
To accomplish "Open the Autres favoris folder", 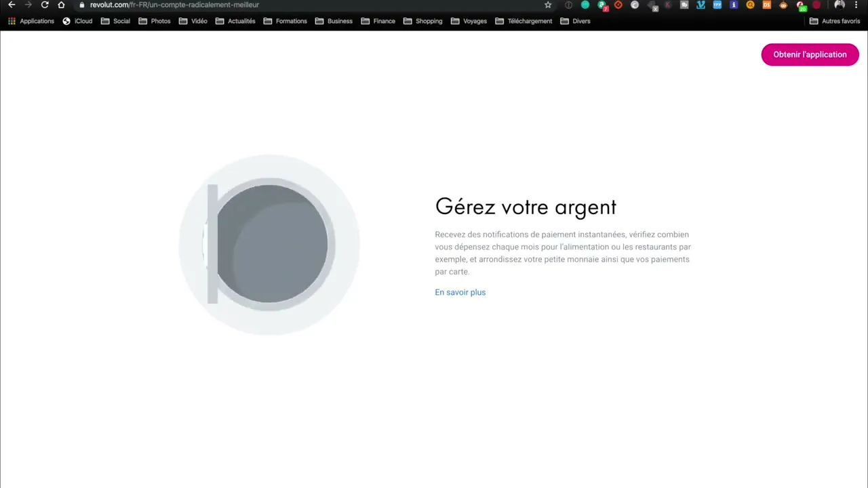I will [835, 21].
